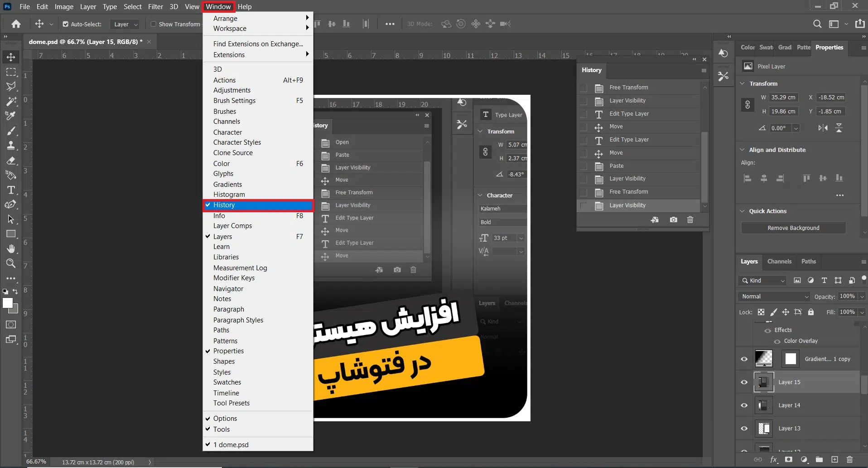Switch to the Channels tab
The image size is (868, 468).
point(779,262)
